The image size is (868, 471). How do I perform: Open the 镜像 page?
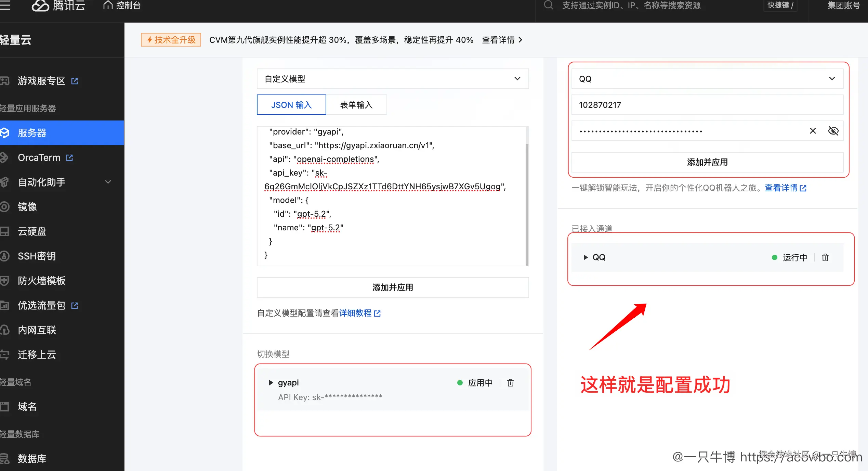pos(27,207)
